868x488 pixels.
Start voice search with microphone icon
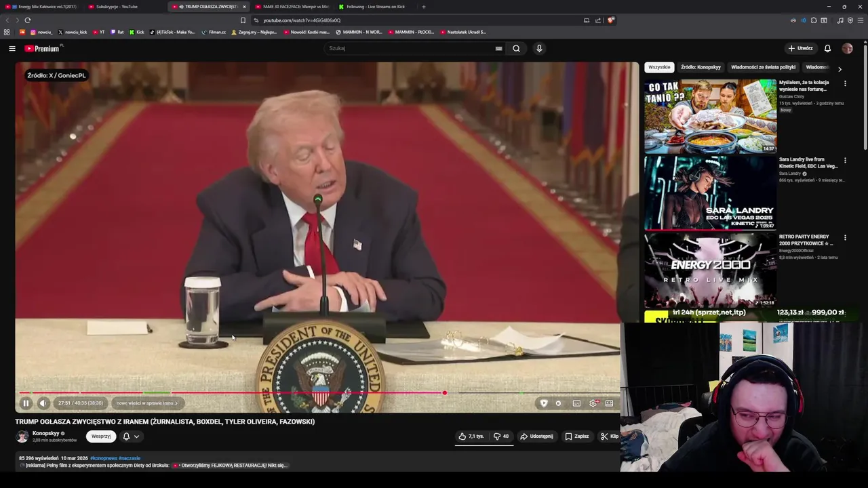(539, 48)
